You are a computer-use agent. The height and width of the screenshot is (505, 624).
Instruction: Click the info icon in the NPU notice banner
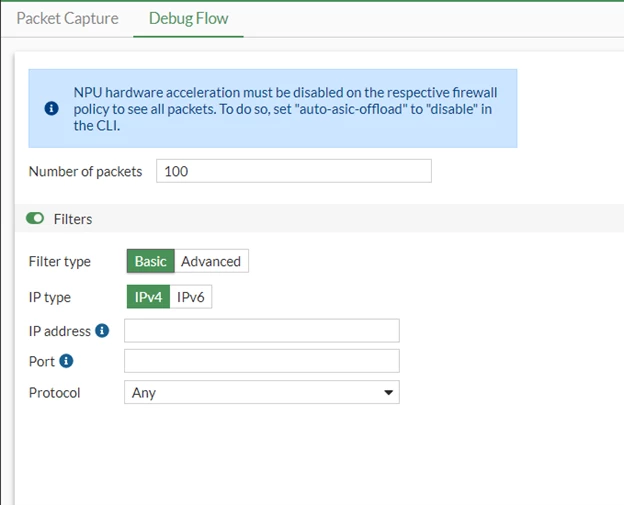[x=51, y=108]
